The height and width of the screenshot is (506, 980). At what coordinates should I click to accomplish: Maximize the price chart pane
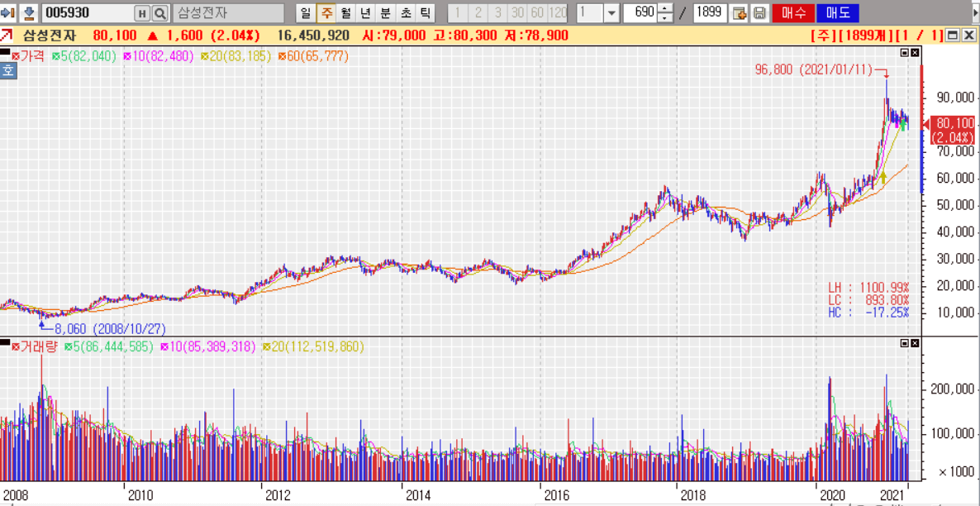(x=904, y=53)
